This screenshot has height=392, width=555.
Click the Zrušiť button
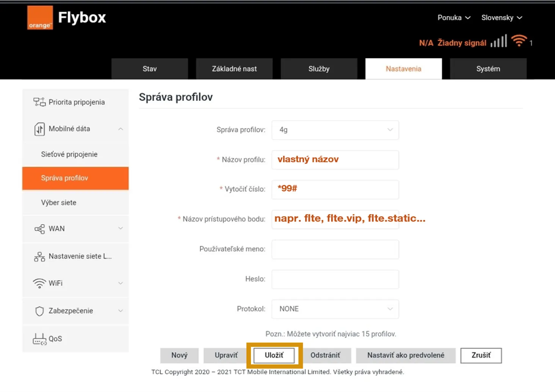click(481, 355)
